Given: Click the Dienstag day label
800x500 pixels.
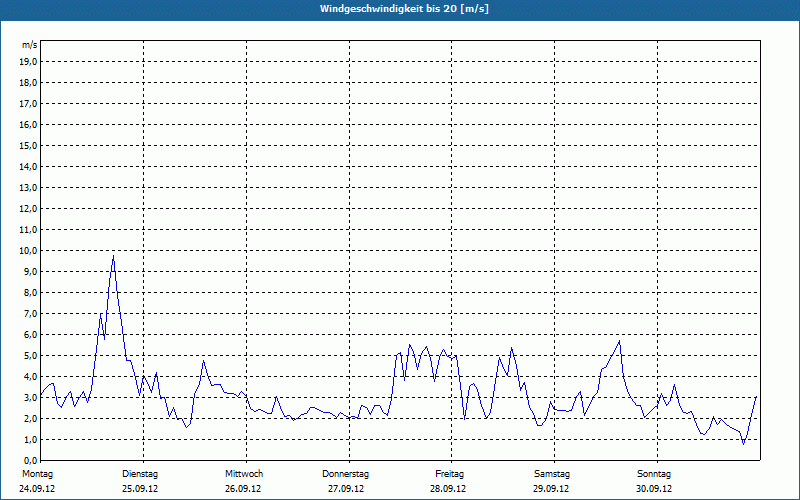Looking at the screenshot, I should (x=140, y=474).
